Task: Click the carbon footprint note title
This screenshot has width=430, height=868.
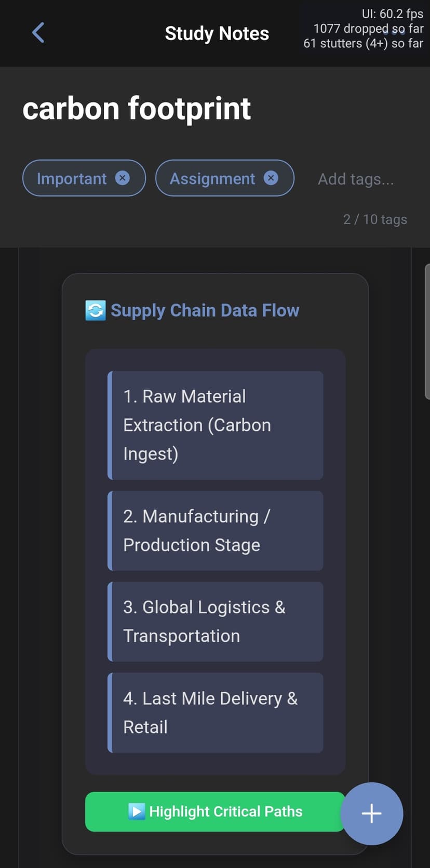Action: pyautogui.click(x=137, y=109)
